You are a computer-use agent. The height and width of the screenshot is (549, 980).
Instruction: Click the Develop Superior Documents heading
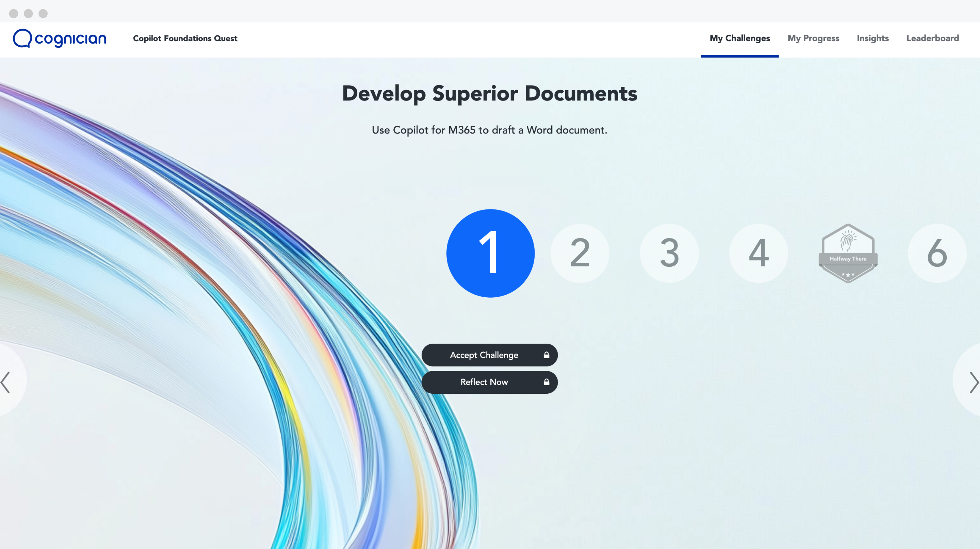(489, 94)
